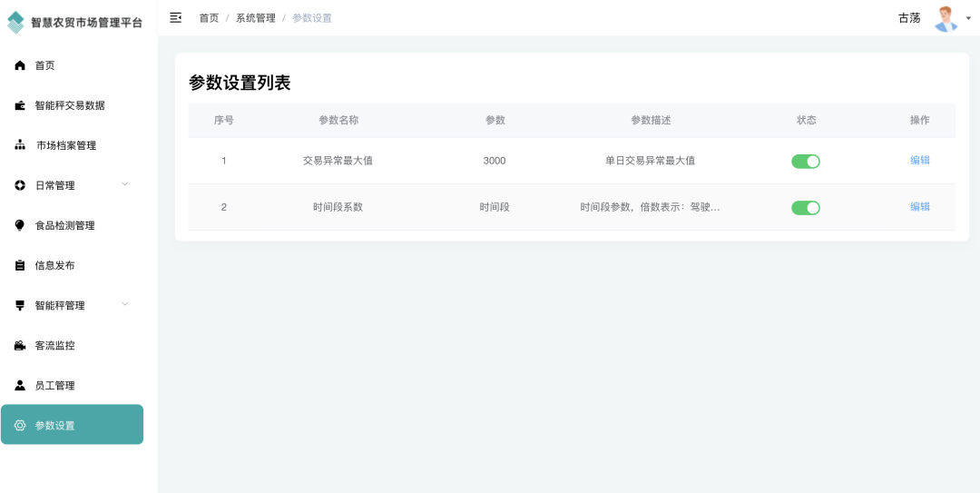
Task: Click the user avatar picture
Action: tap(946, 18)
